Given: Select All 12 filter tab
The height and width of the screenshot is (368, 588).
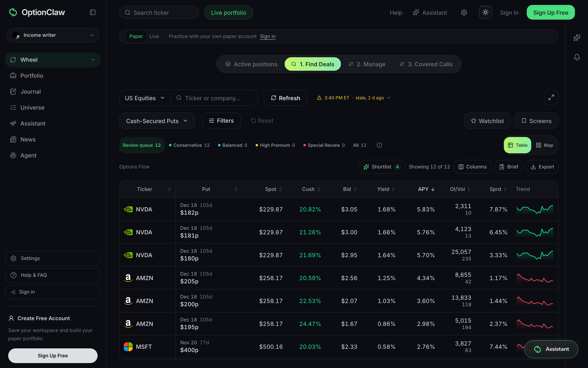Looking at the screenshot, I should click(x=360, y=145).
